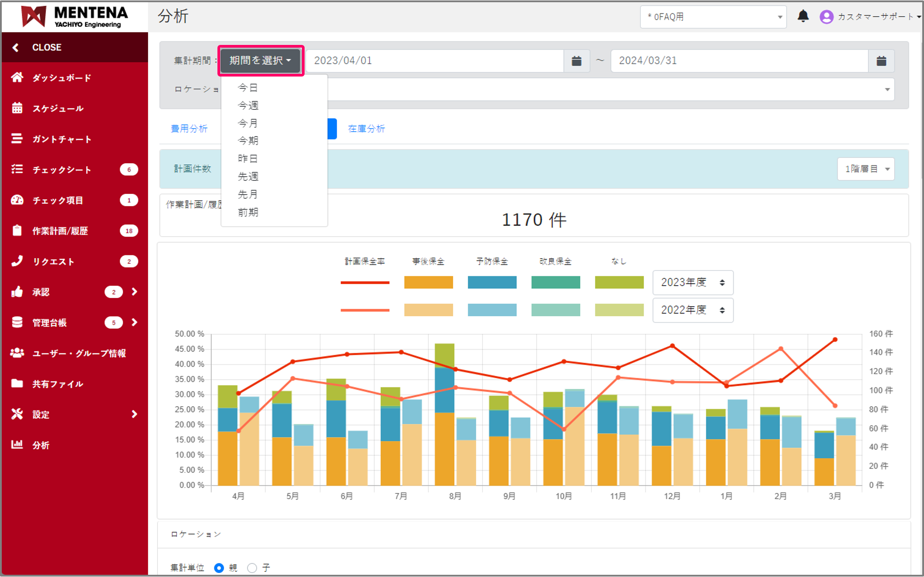Click the 期間を選択 button
The image size is (924, 577).
coord(261,61)
